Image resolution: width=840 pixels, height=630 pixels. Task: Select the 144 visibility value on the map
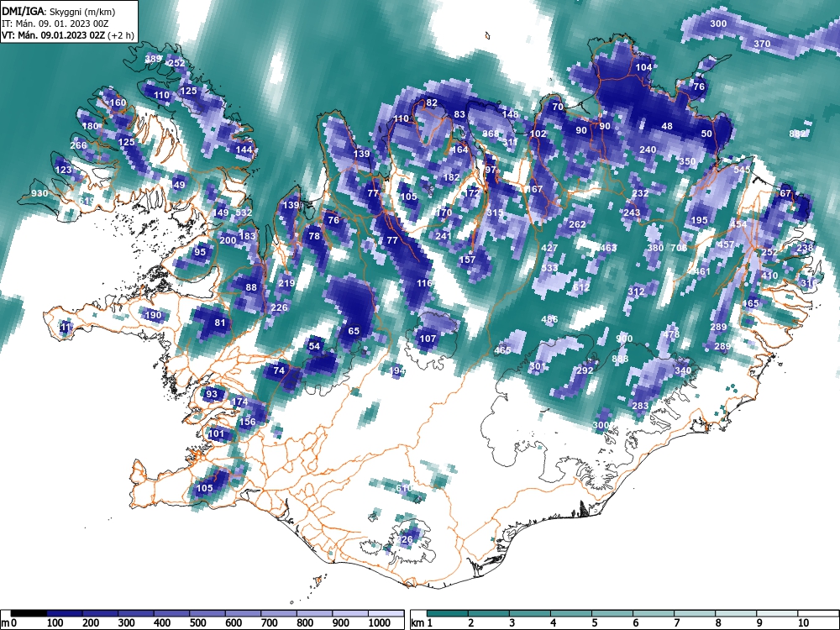244,150
